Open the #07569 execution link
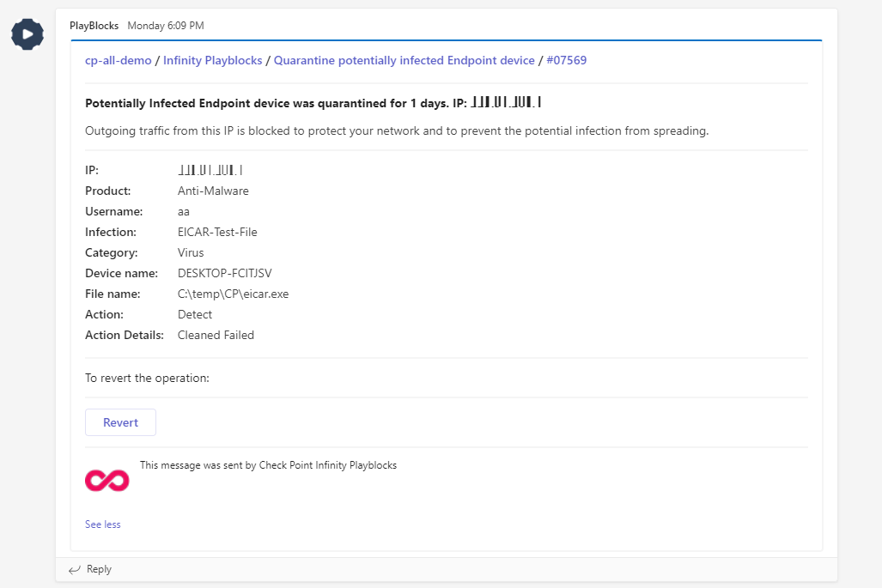 point(567,60)
